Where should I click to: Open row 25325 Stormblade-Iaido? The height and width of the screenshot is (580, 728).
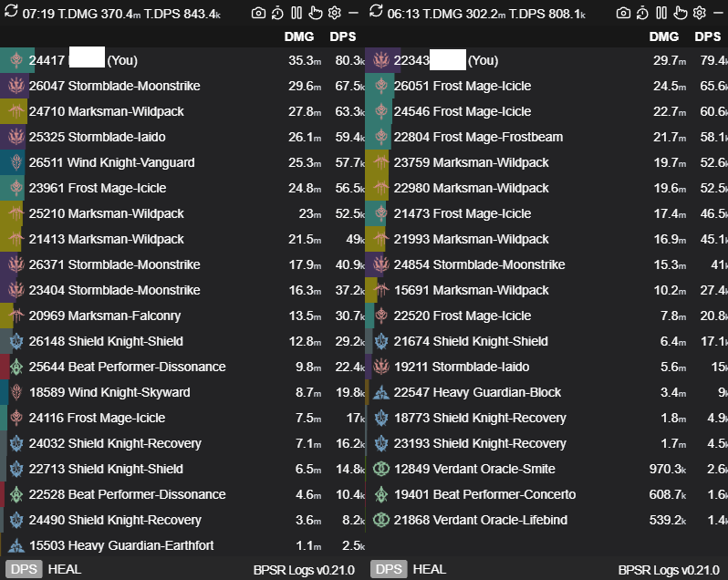click(x=182, y=137)
